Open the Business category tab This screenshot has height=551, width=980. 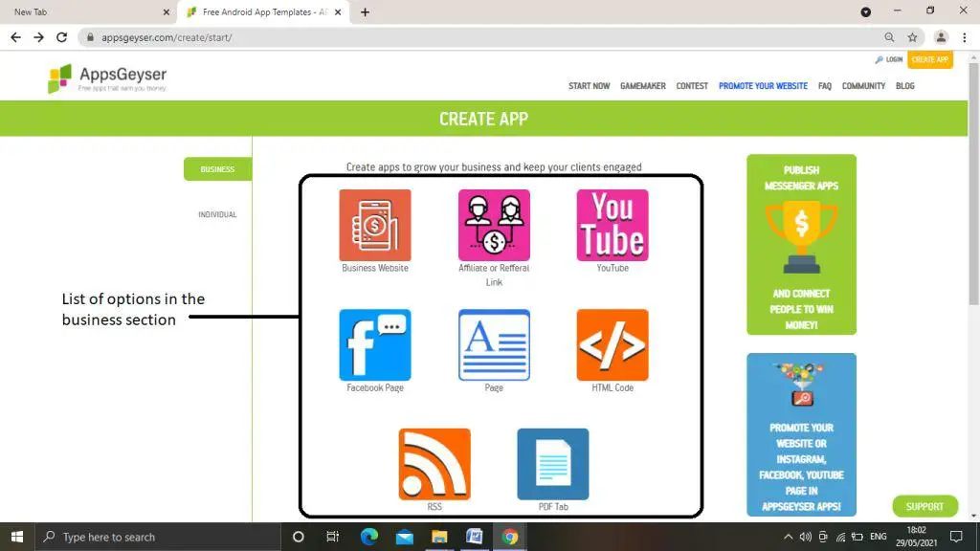[x=217, y=169]
